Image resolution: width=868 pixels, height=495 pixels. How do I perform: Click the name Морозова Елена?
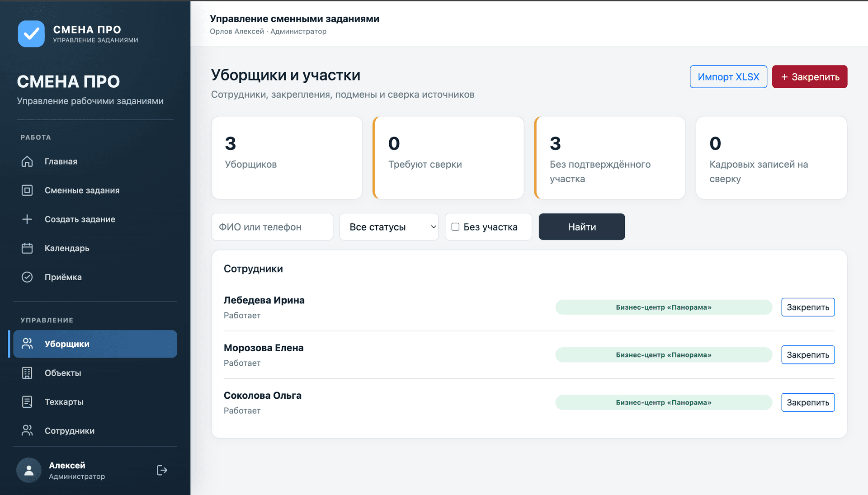pyautogui.click(x=264, y=348)
